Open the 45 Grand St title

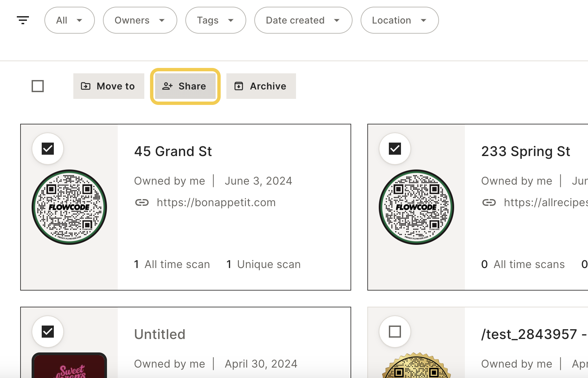[x=173, y=151]
